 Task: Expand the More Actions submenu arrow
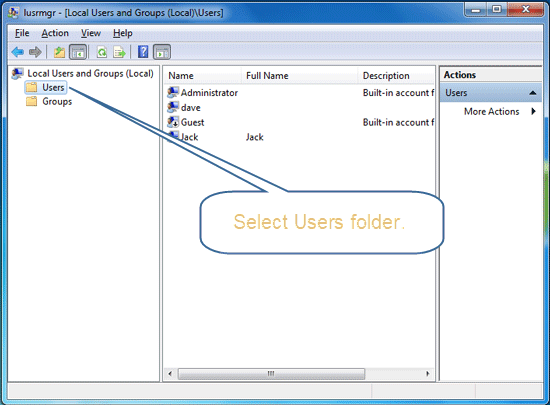534,111
